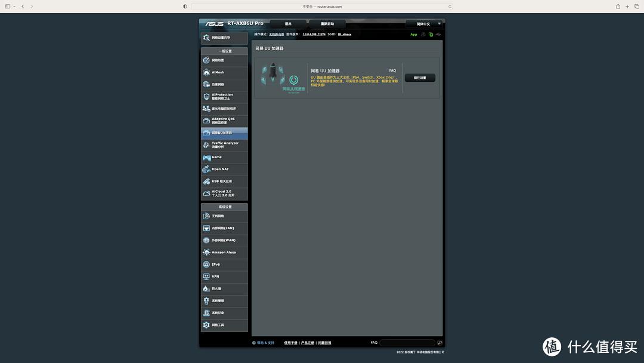Viewport: 644px width, 363px height.
Task: Click the 无线路由器 operation mode link
Action: click(277, 35)
